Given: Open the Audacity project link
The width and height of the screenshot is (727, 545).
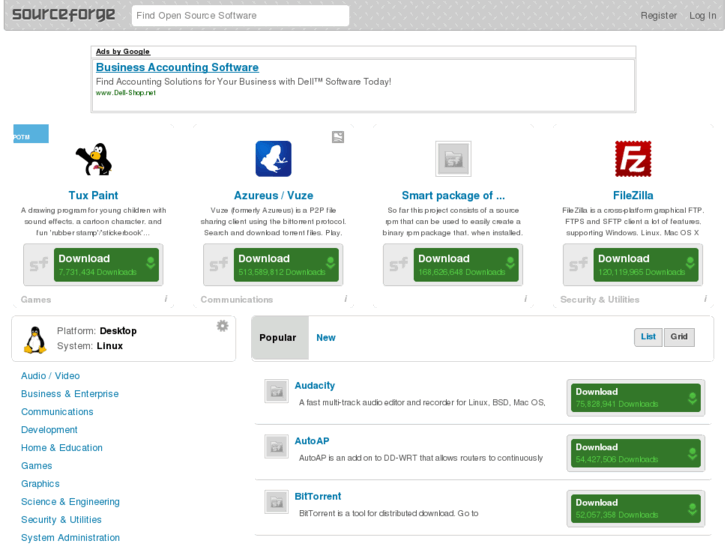Looking at the screenshot, I should [315, 385].
